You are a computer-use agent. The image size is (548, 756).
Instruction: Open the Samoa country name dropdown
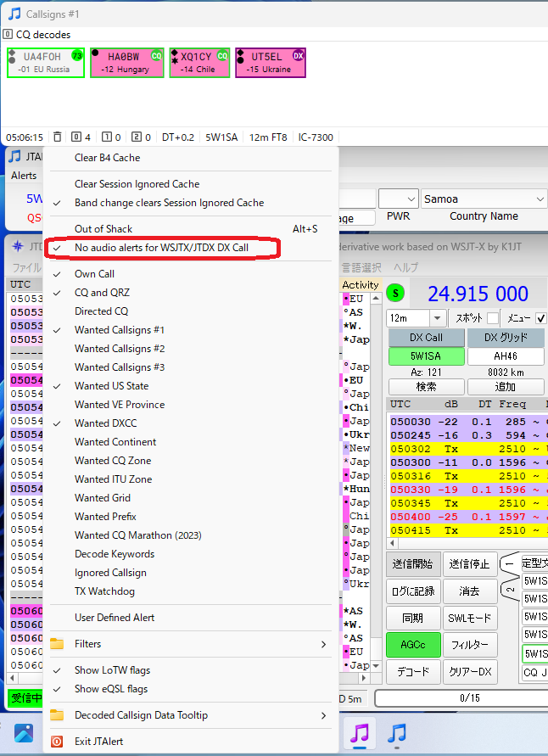[x=540, y=199]
